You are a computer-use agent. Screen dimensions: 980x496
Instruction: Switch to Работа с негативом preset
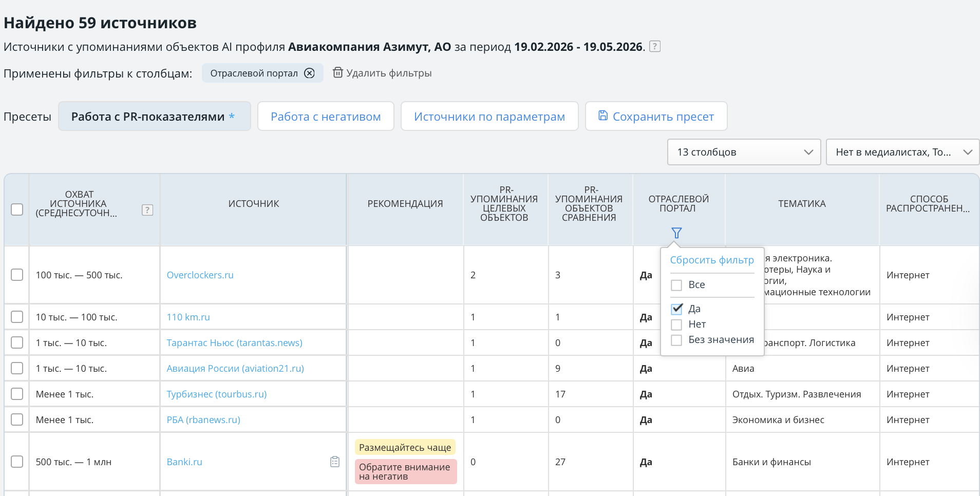coord(326,116)
